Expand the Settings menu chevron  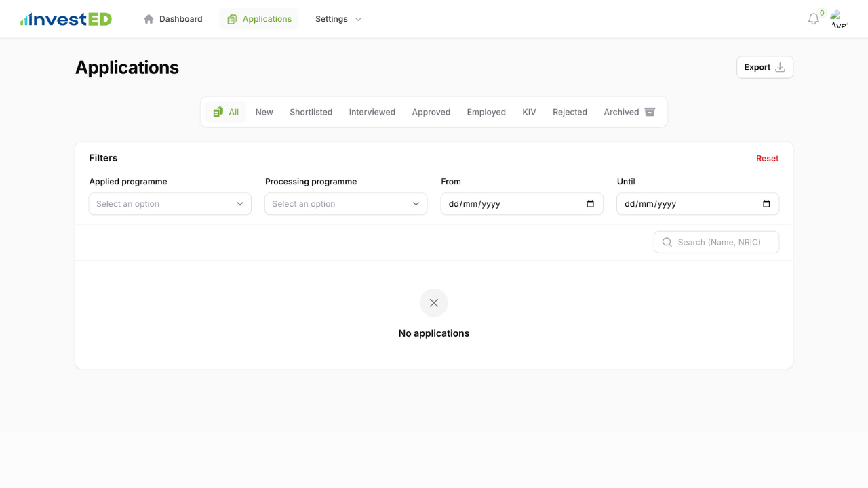coord(357,19)
